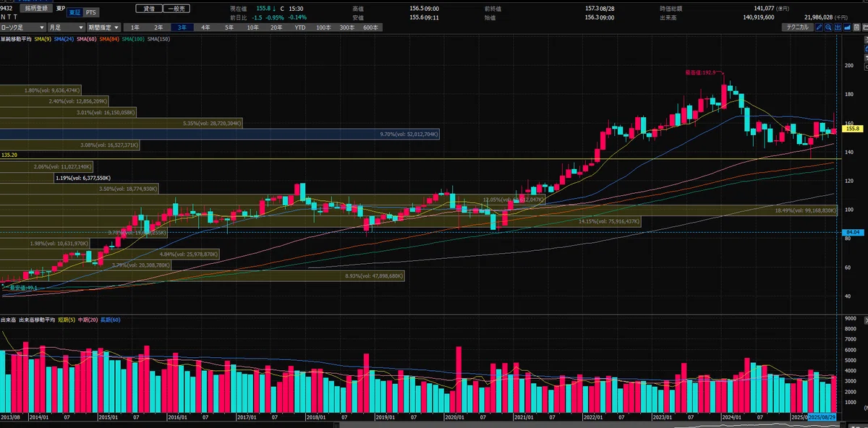This screenshot has height=428, width=868.
Task: Open the 月足 interval dropdown
Action: [x=67, y=27]
